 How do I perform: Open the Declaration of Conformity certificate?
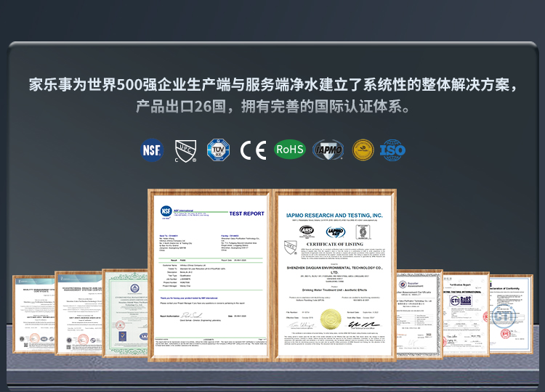[511, 314]
